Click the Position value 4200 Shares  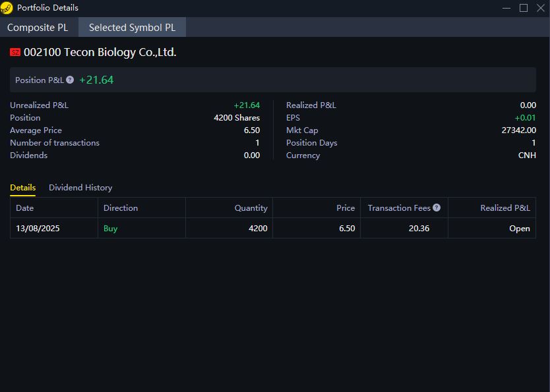[x=237, y=118]
